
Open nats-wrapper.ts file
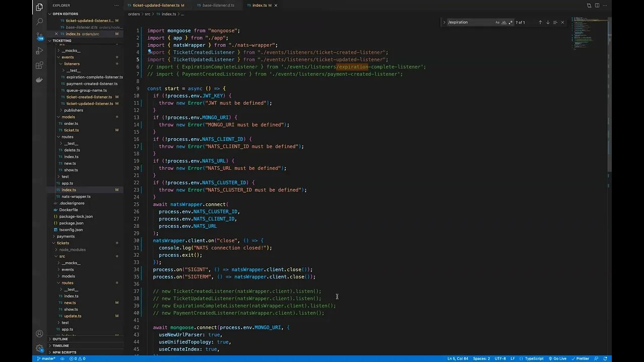[76, 197]
